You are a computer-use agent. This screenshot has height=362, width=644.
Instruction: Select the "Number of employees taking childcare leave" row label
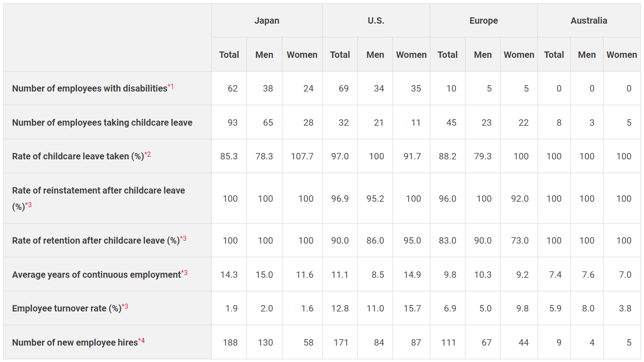click(102, 122)
